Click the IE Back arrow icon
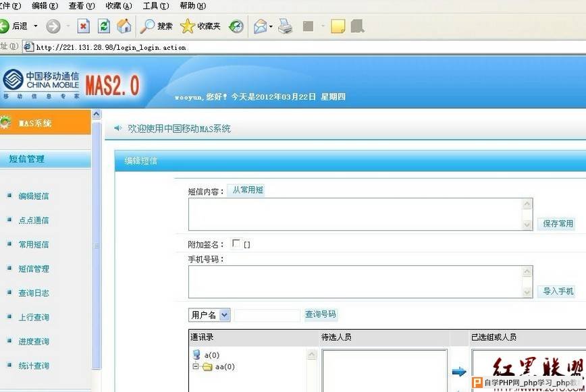 click(4, 26)
